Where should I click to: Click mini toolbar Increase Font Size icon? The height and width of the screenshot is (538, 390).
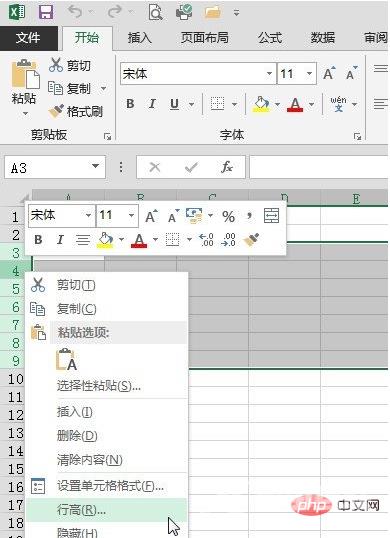coord(151,216)
